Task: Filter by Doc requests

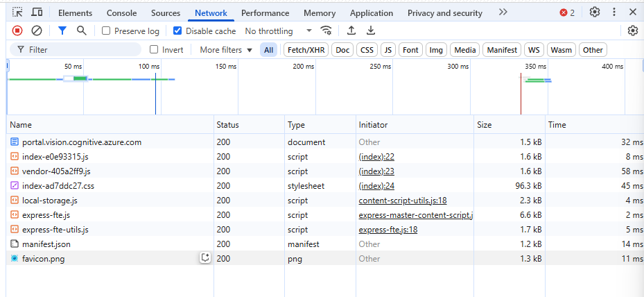Action: [342, 50]
